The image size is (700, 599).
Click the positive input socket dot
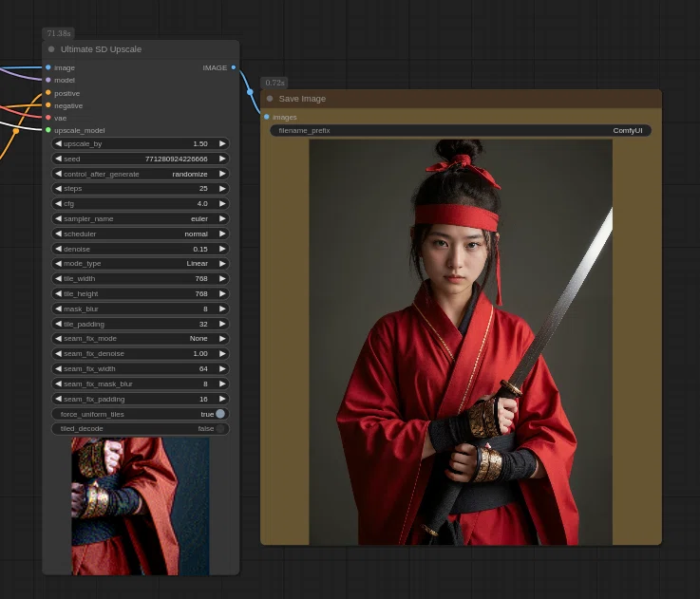tap(48, 93)
